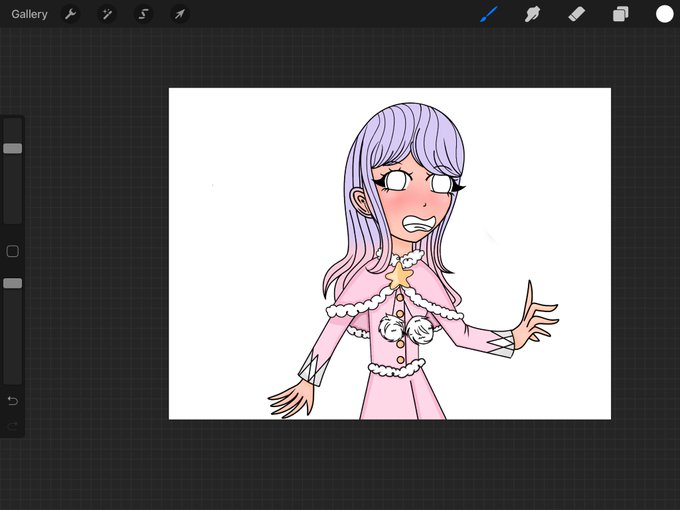680x510 pixels.
Task: Activate the Transform arrow tool
Action: point(180,14)
